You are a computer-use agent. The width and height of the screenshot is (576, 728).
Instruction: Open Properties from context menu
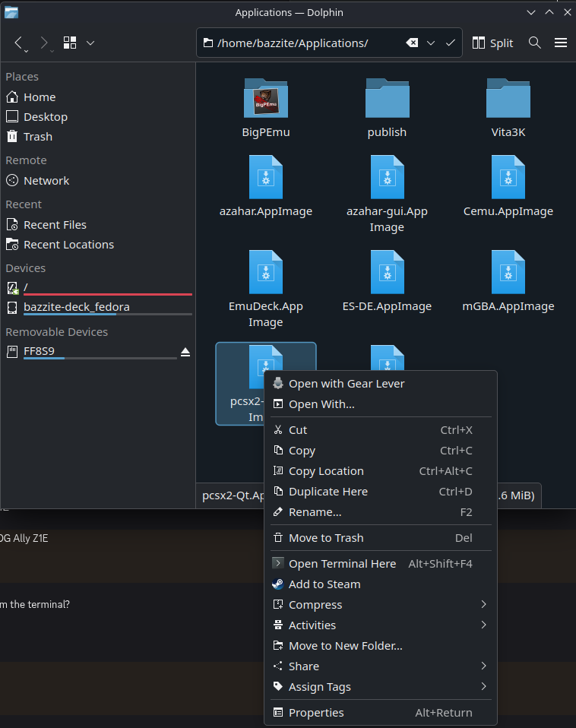381,712
